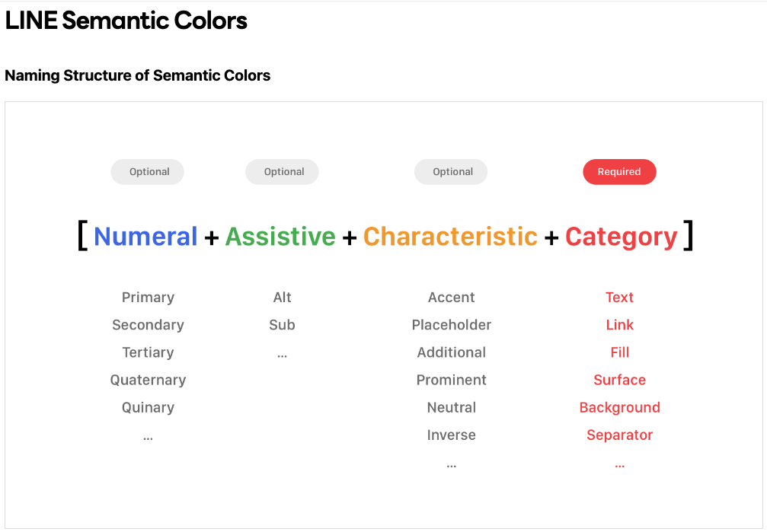767x532 pixels.
Task: Click the orange Characteristic heading
Action: click(450, 237)
